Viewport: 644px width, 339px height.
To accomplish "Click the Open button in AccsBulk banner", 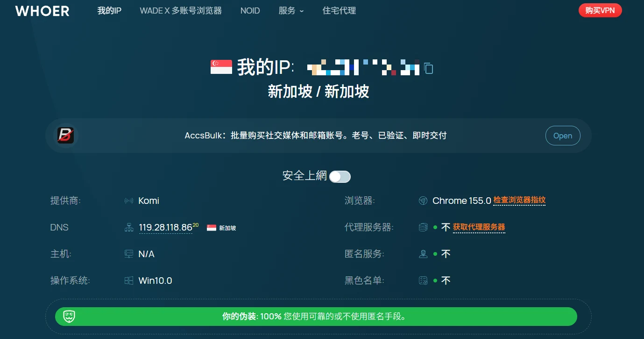I will pos(563,136).
